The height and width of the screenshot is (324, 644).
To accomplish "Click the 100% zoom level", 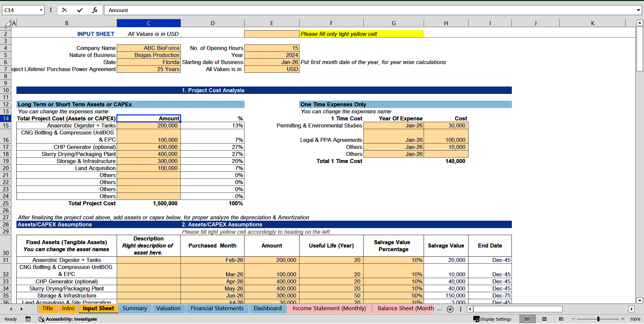I will [635, 319].
